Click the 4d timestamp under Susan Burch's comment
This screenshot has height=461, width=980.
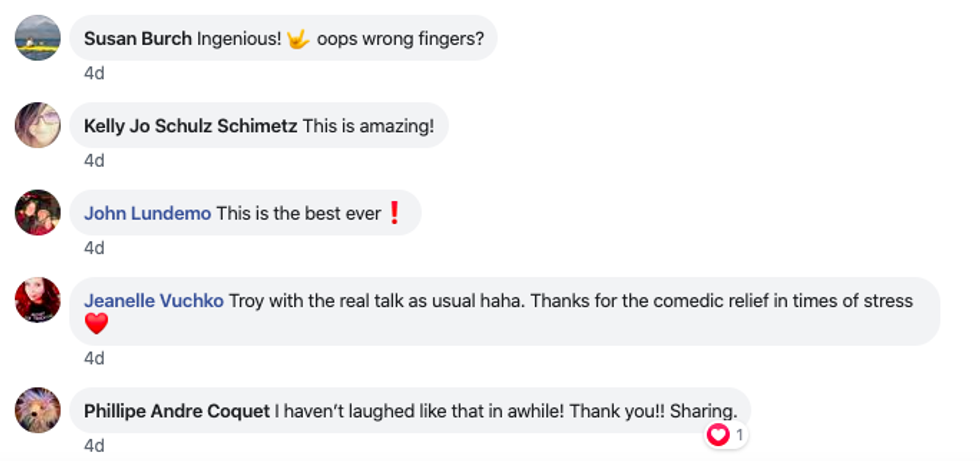(x=94, y=73)
